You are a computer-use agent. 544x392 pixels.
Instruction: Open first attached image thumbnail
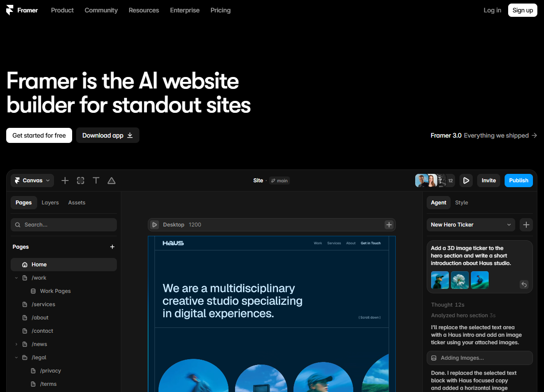(440, 280)
